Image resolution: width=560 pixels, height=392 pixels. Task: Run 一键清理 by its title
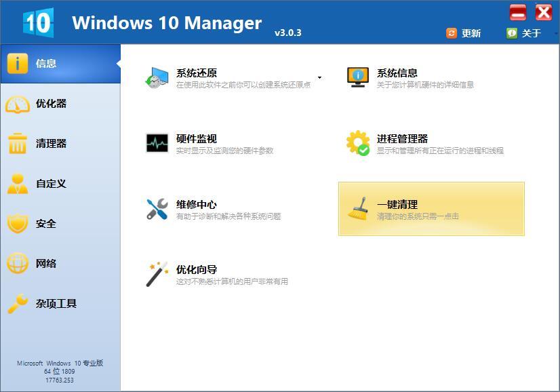tap(397, 204)
